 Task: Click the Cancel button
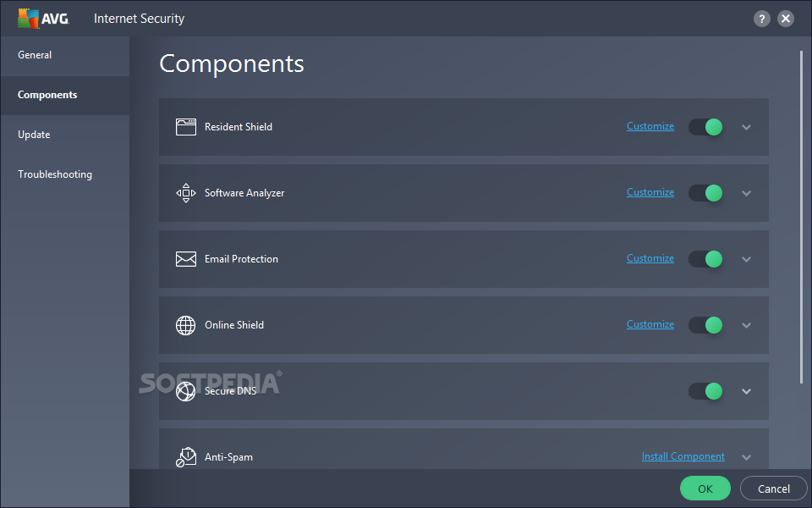tap(774, 489)
